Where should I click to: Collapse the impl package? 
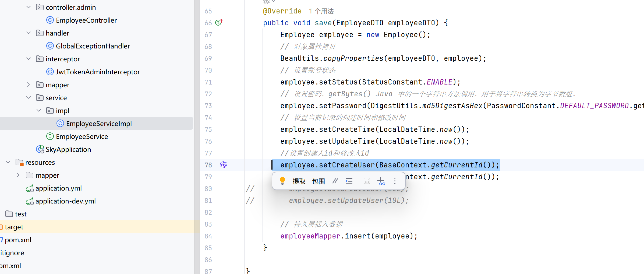tap(39, 111)
